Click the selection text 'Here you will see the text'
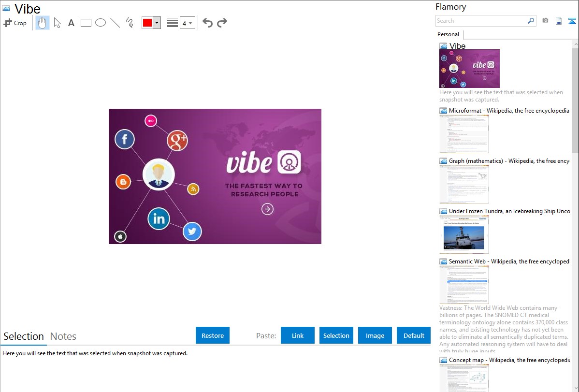This screenshot has width=579, height=392. coord(95,353)
